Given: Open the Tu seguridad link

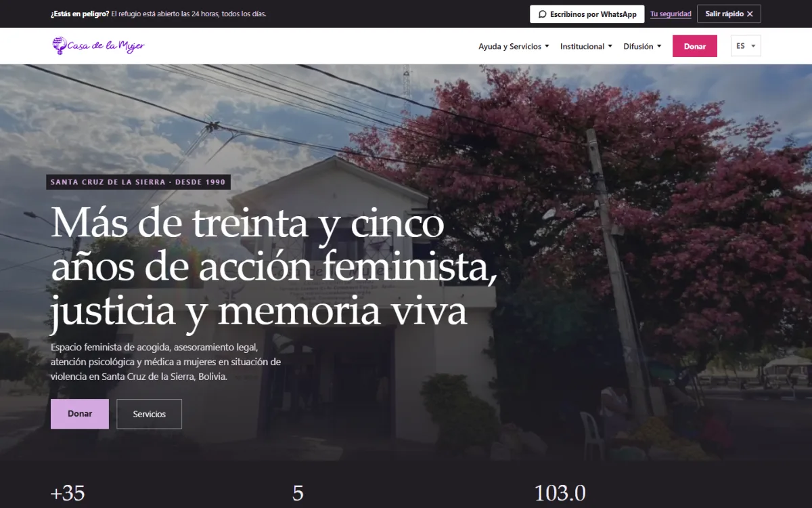Looking at the screenshot, I should point(671,14).
